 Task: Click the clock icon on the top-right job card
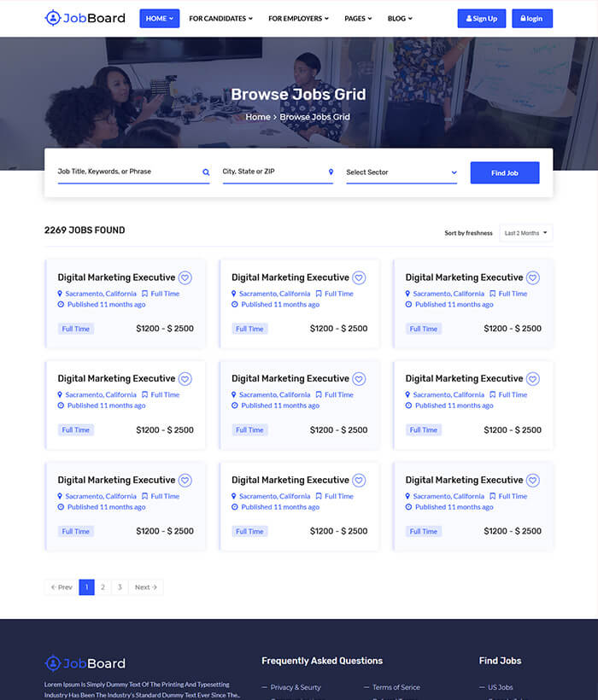point(408,305)
